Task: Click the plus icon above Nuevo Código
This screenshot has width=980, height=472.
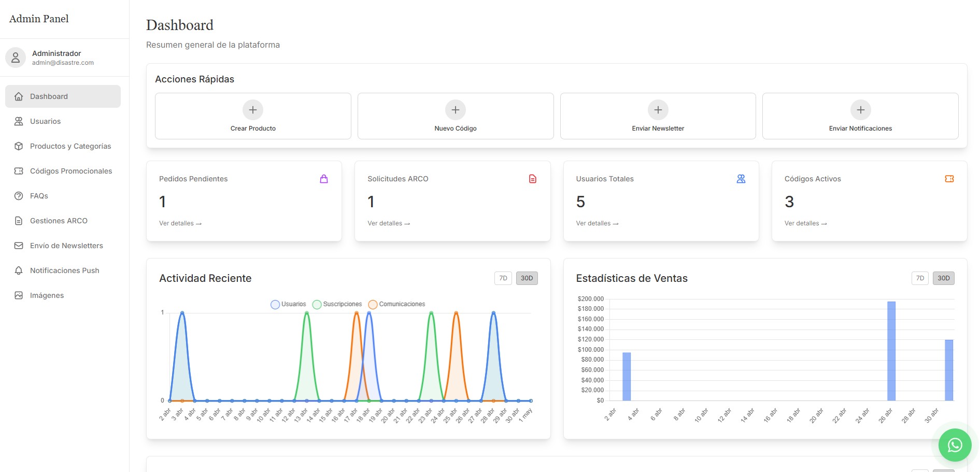Action: 456,110
